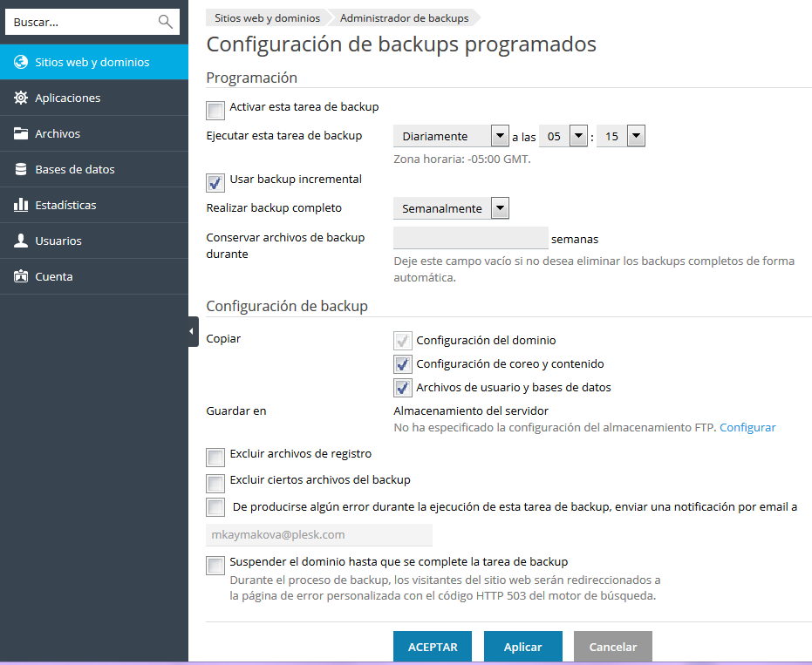Viewport: 812px width, 665px height.
Task: Click the globe icon for Sitios web y dominios
Action: [21, 63]
